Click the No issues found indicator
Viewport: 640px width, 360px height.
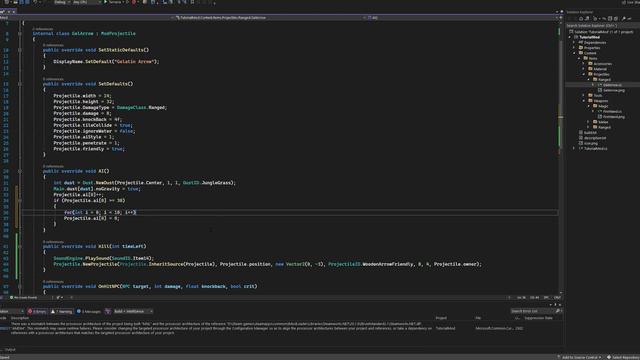24,298
